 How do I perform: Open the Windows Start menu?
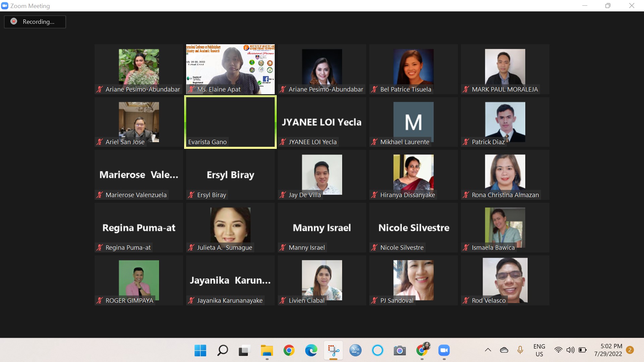(x=200, y=351)
